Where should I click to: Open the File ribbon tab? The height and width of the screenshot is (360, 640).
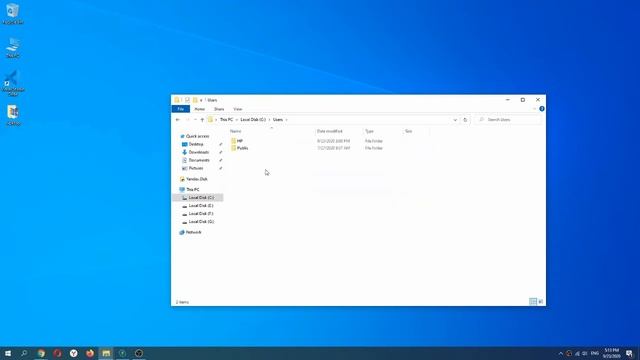181,109
